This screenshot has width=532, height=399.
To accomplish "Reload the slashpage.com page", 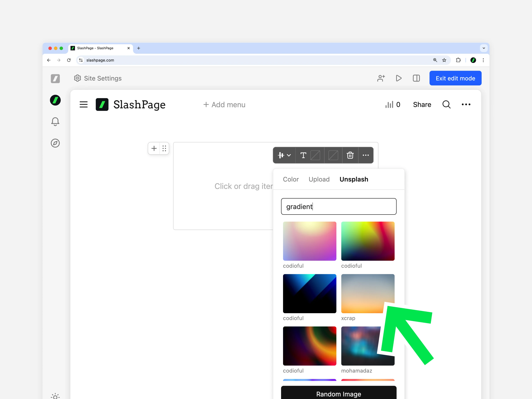I will [x=69, y=60].
